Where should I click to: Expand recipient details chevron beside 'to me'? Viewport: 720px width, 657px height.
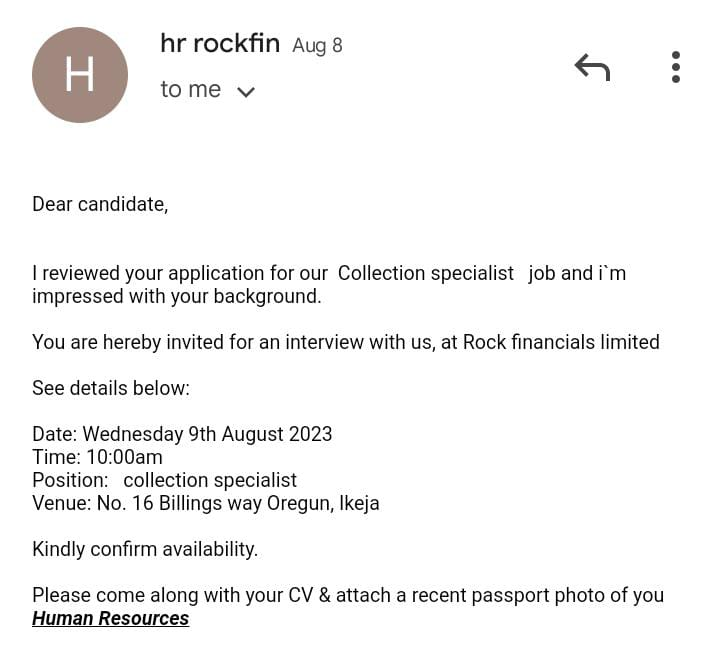(246, 92)
